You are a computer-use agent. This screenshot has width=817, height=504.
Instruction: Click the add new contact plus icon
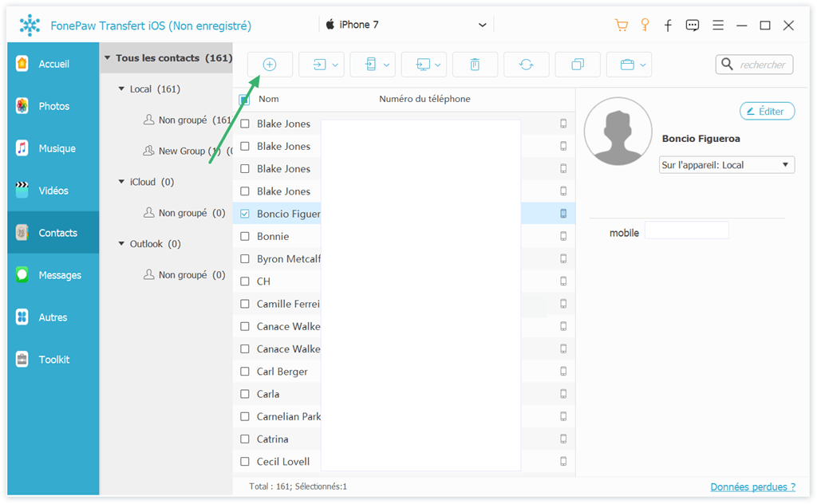pos(270,65)
